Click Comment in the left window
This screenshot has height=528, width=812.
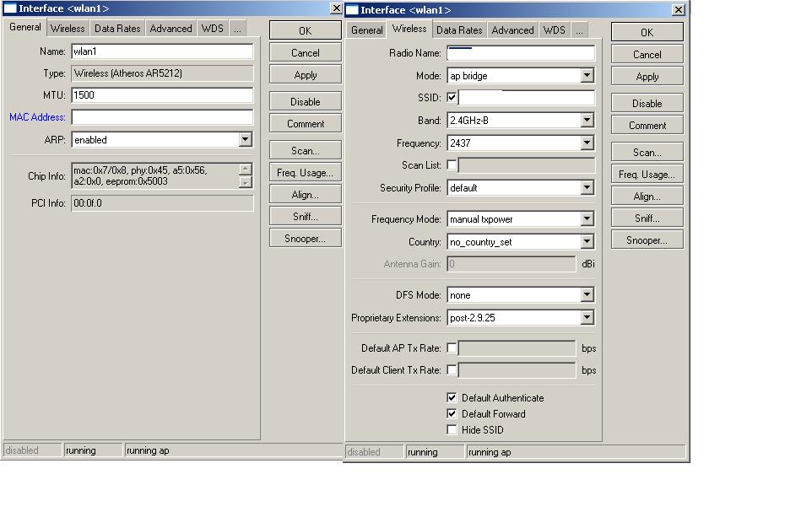coord(305,124)
